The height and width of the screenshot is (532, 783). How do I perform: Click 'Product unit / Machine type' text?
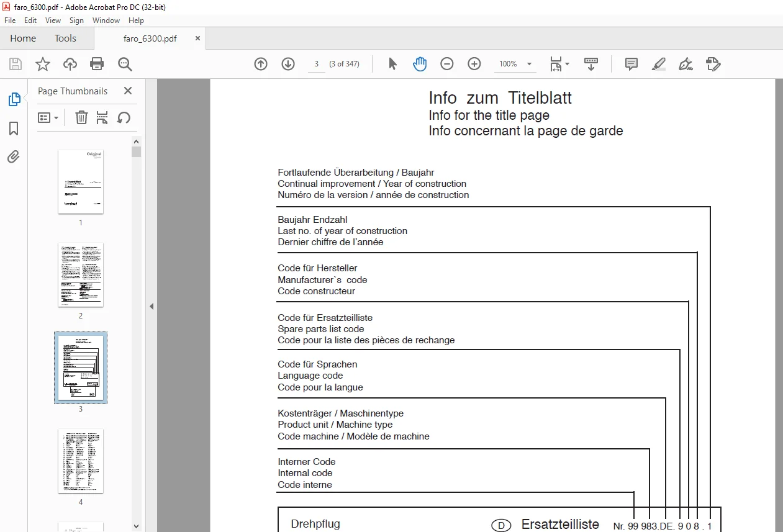(335, 425)
